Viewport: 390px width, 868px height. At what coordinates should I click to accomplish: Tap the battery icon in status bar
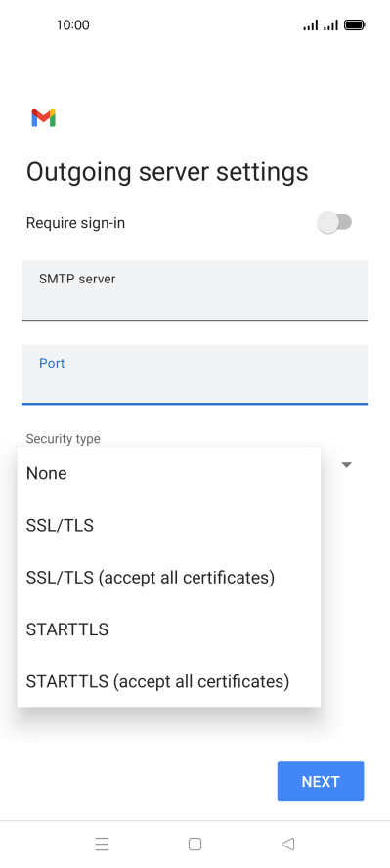354,24
